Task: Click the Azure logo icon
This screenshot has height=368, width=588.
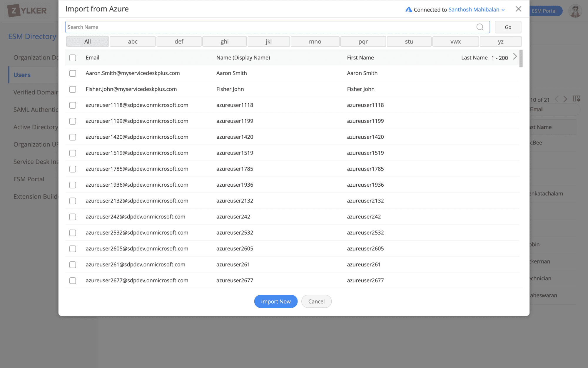Action: coord(408,10)
